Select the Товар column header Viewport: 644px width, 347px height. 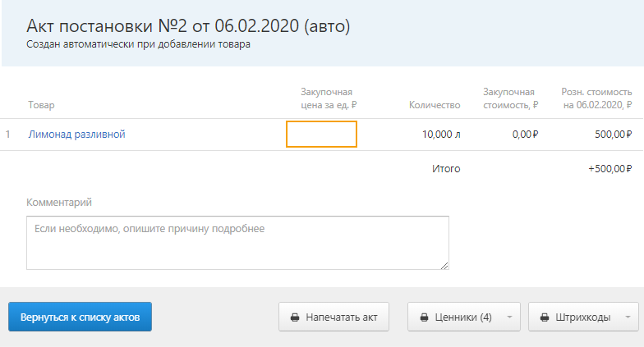point(41,105)
